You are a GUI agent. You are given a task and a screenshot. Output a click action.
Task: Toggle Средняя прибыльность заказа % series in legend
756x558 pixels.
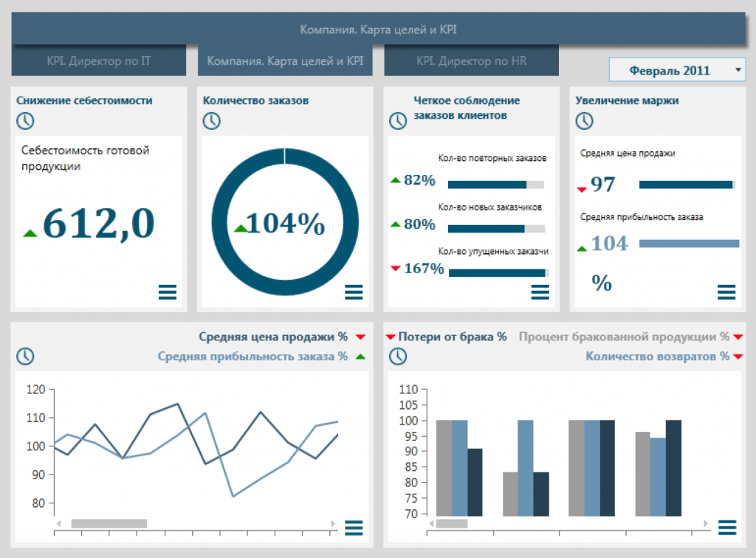pyautogui.click(x=252, y=356)
